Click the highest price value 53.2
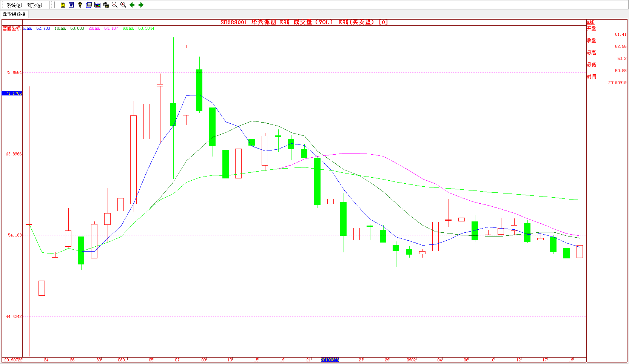The height and width of the screenshot is (364, 629). 622,58
